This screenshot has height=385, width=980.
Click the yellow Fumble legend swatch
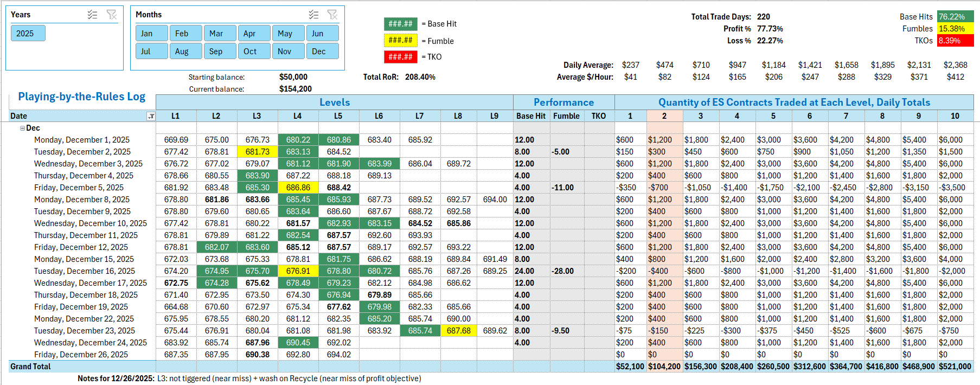(x=400, y=41)
